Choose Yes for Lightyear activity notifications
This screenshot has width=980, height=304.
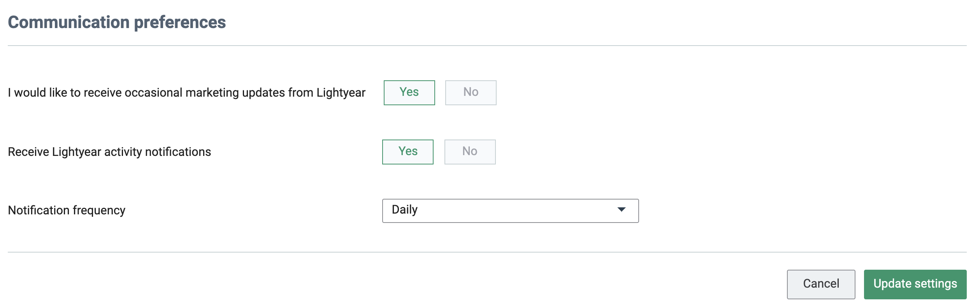407,152
